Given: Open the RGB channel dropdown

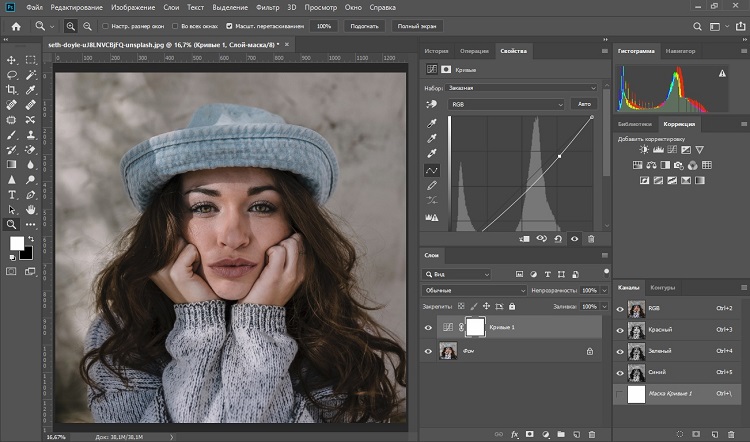Looking at the screenshot, I should tap(506, 104).
